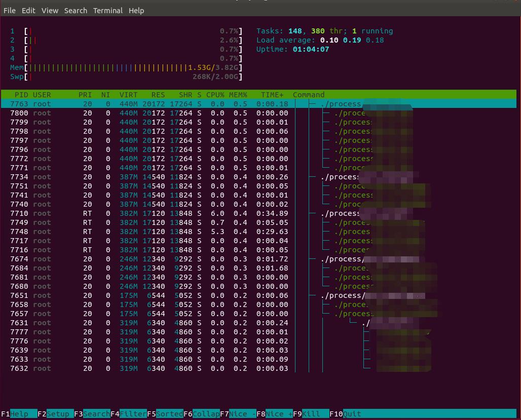Open the File menu

coord(9,10)
